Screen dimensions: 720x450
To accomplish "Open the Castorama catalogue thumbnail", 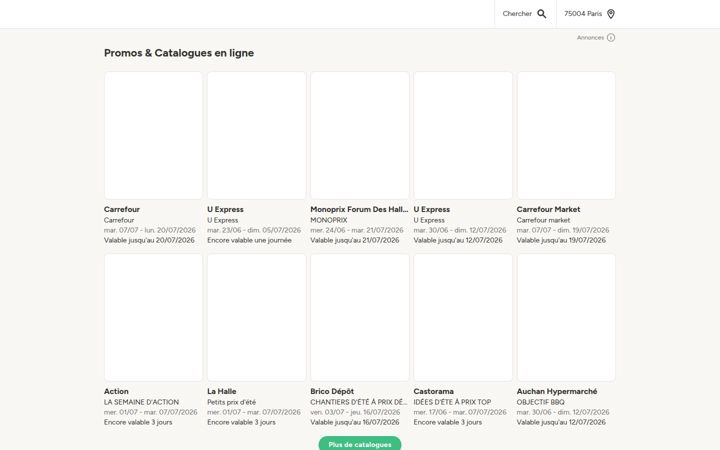I will click(x=463, y=317).
